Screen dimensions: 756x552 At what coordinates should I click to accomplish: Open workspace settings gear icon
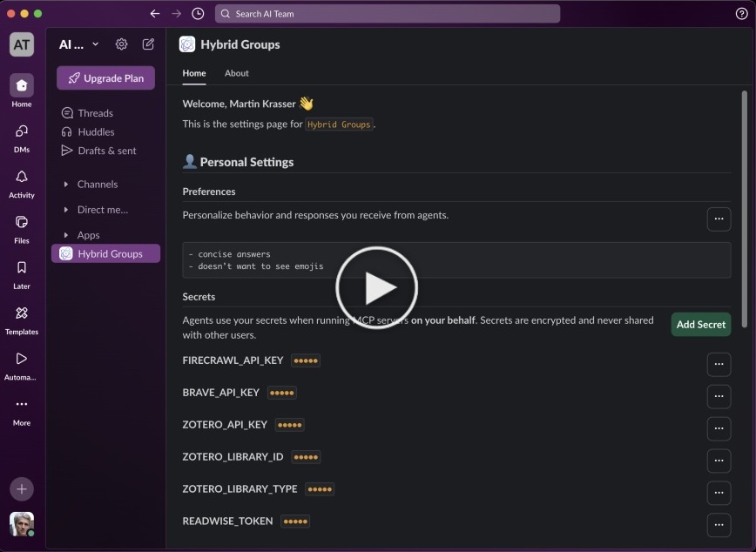click(x=122, y=44)
